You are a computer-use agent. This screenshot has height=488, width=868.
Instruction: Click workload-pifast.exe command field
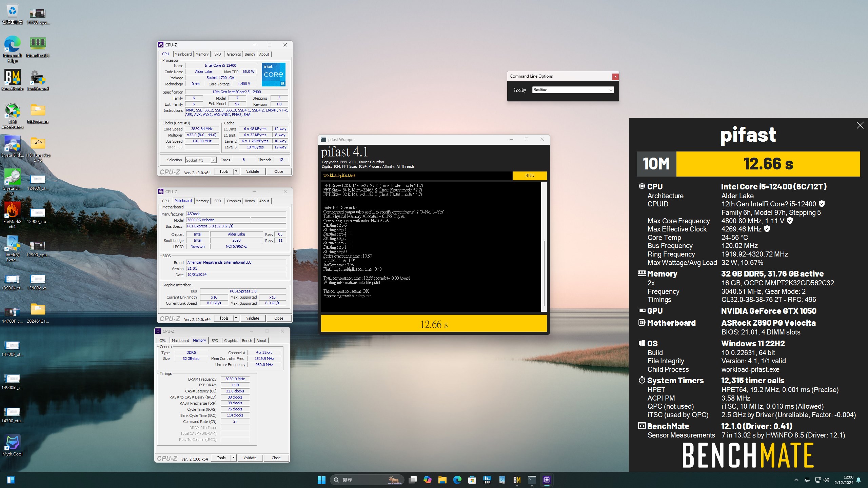[x=416, y=176]
